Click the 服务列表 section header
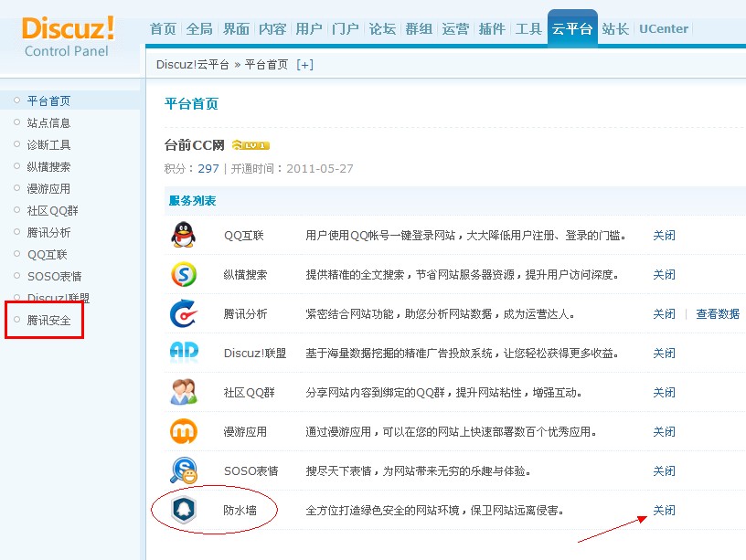This screenshot has height=560, width=746. point(193,201)
